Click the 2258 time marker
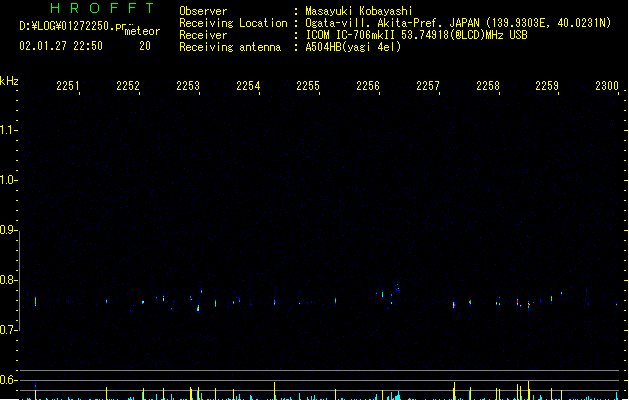This screenshot has height=400, width=629. 488,86
